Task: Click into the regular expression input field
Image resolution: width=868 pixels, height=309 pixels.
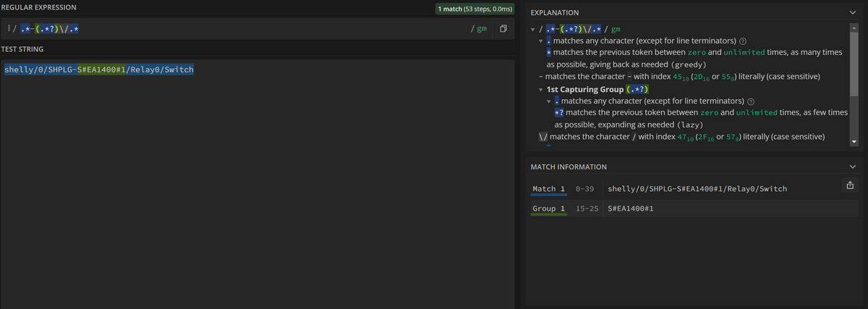Action: pyautogui.click(x=242, y=29)
